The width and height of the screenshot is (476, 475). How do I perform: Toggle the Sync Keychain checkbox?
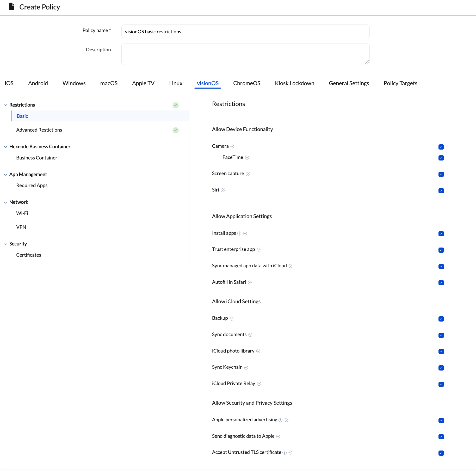441,368
